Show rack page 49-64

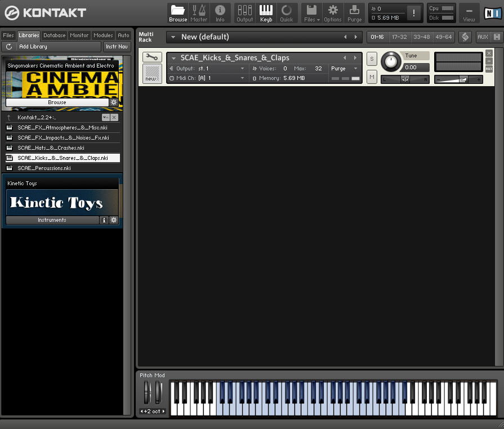click(x=444, y=37)
